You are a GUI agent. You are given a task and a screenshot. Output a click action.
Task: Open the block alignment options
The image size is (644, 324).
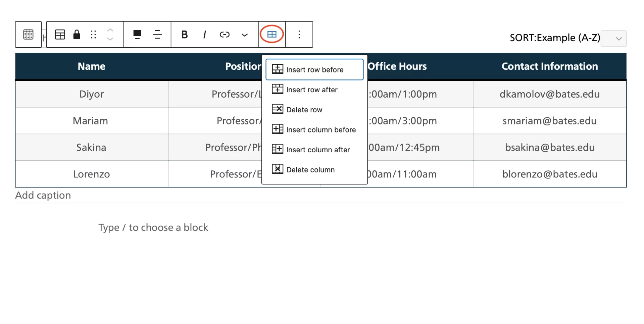tap(137, 35)
